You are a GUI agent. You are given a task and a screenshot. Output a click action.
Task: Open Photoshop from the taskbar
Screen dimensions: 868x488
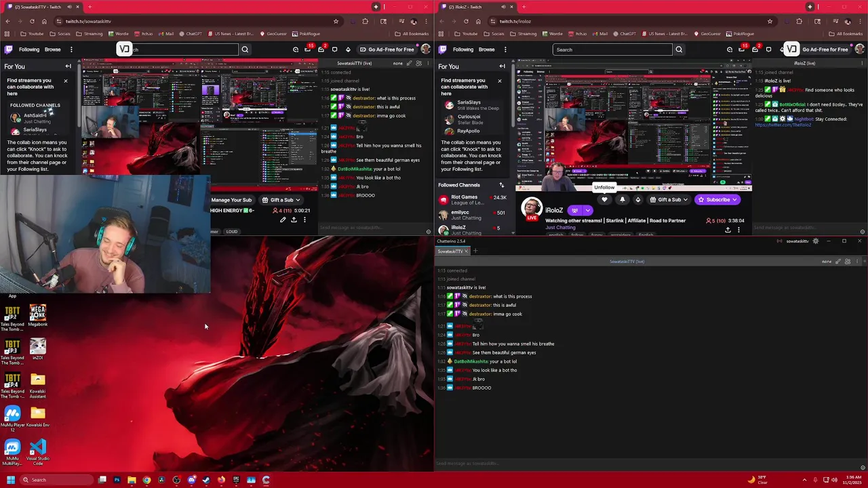pyautogui.click(x=117, y=480)
